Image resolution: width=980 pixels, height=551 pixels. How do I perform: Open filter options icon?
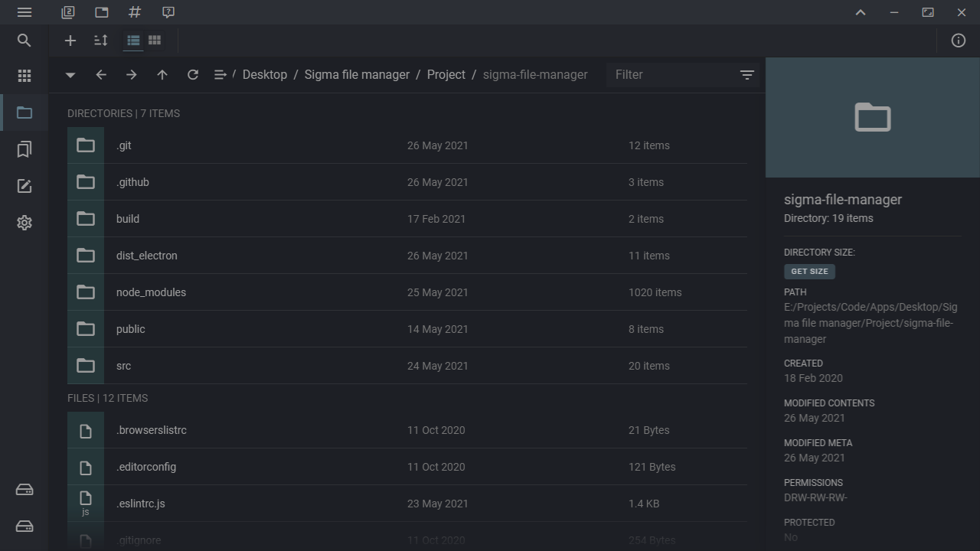coord(747,75)
